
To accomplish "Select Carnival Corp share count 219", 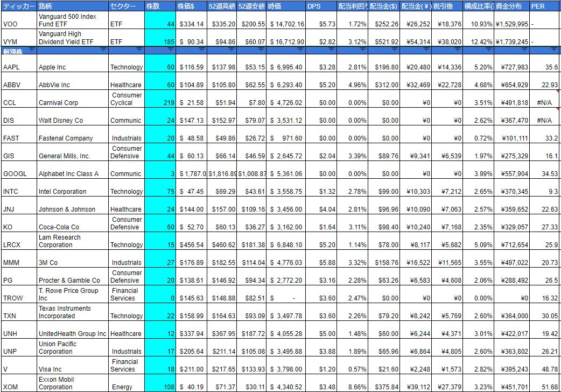I will (x=160, y=99).
